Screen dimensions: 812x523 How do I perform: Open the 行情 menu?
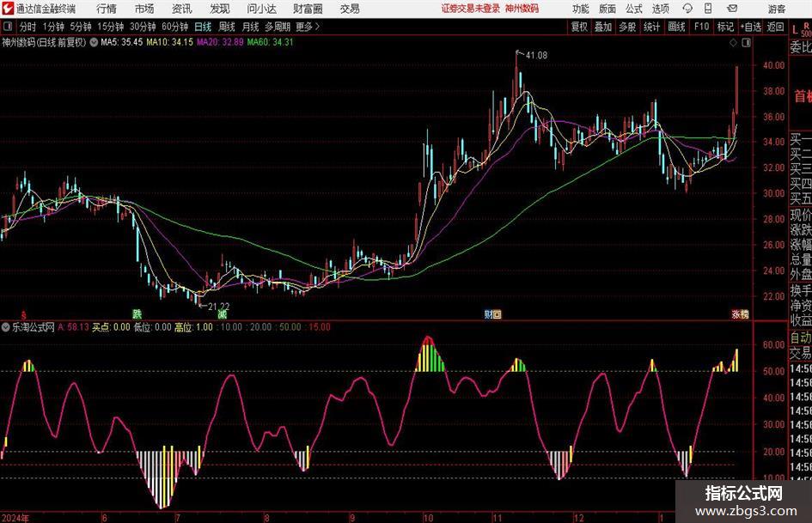pos(107,9)
